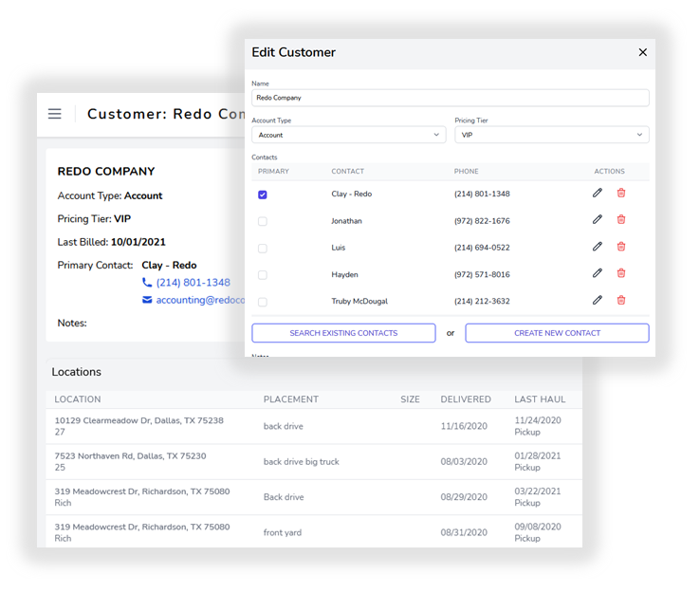Screen dimensions: 700x593
Task: Select delivered date 08/29/2020
Action: coord(464,497)
